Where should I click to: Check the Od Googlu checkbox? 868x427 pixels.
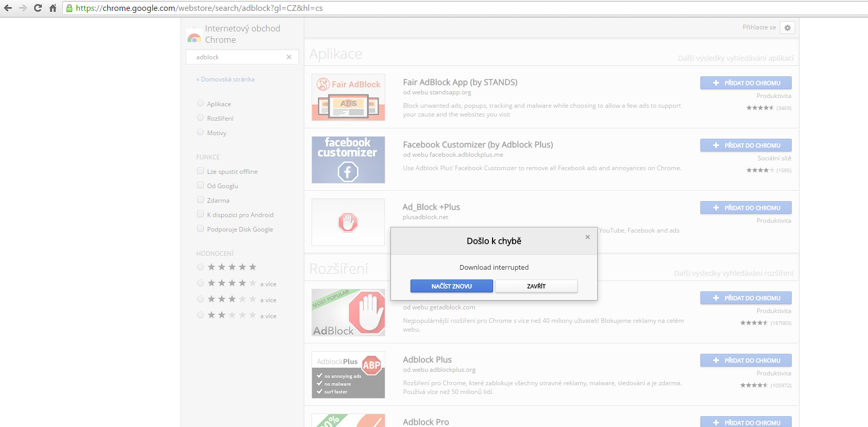pos(200,185)
